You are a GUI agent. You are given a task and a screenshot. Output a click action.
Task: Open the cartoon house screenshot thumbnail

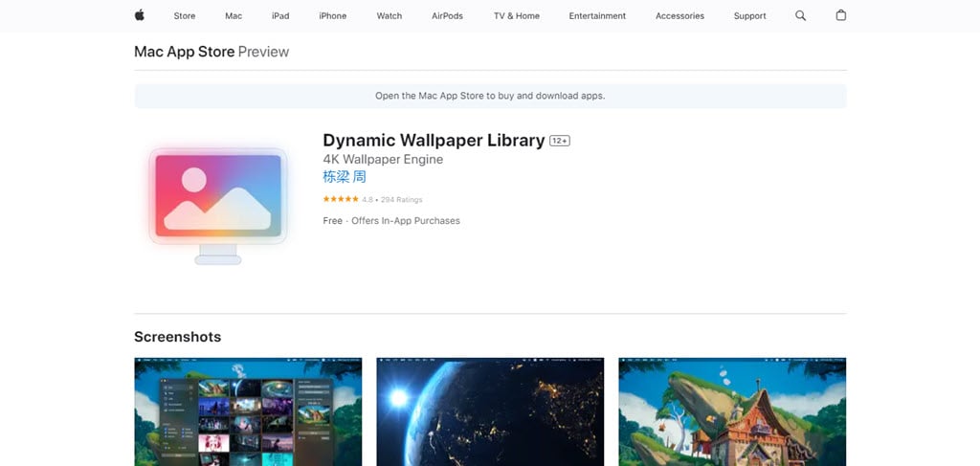[x=732, y=411]
